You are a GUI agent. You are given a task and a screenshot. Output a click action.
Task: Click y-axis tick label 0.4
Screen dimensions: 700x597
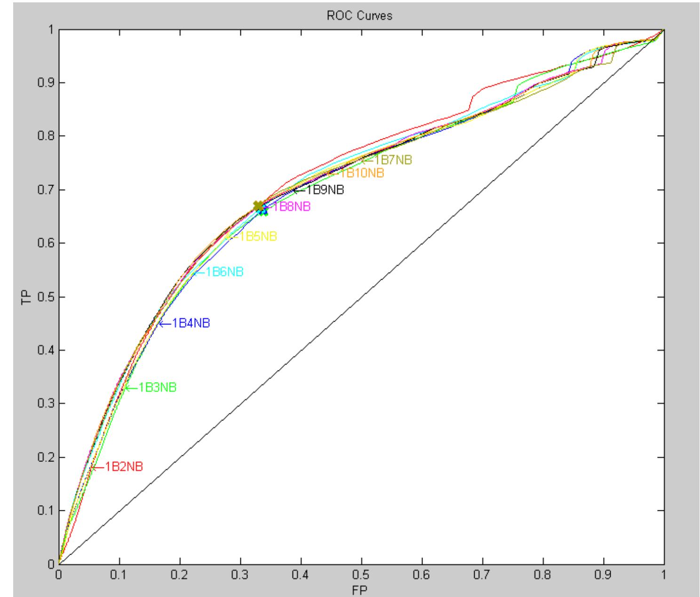tap(45, 350)
